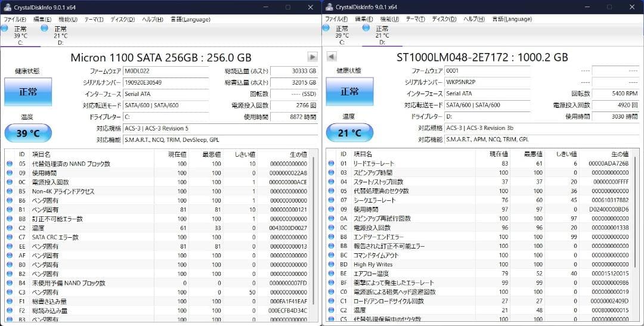Click status icon for 総読み込み量 row
This screenshot has width=644, height=326.
tap(10, 311)
